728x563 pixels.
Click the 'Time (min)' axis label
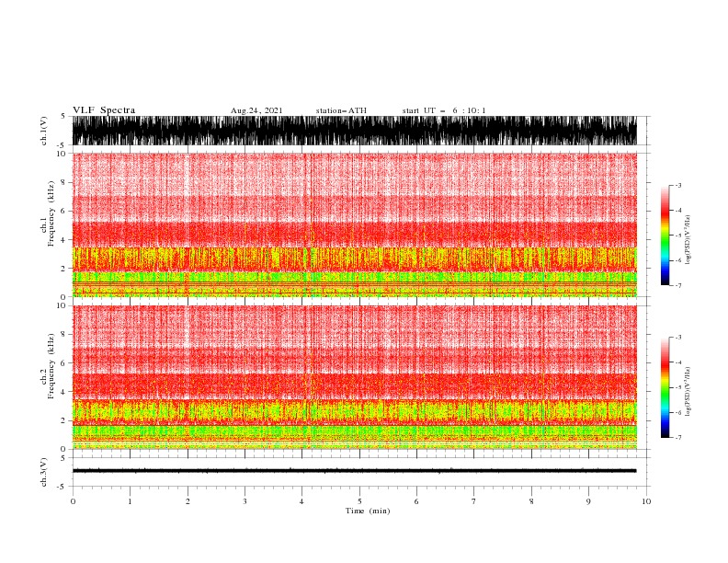368,511
